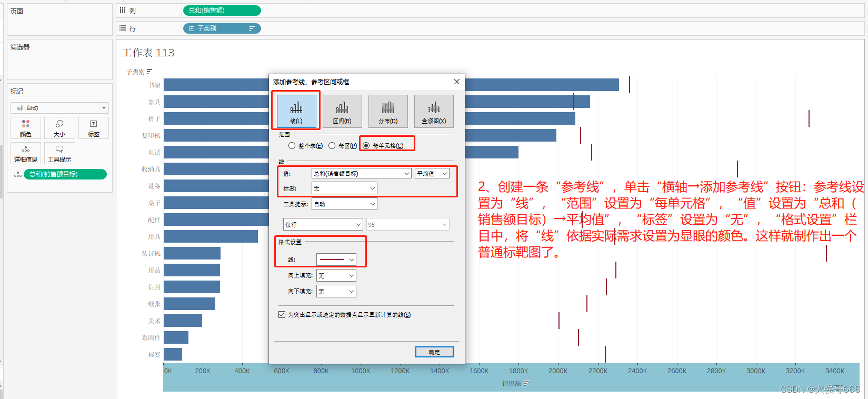Click the sort indicator on 子类别 row pill
Image resolution: width=868 pixels, height=399 pixels.
tap(252, 28)
